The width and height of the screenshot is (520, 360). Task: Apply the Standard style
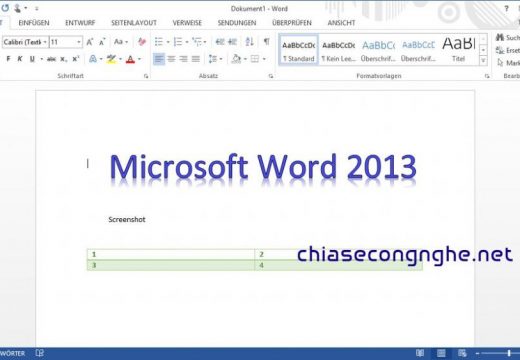click(298, 50)
